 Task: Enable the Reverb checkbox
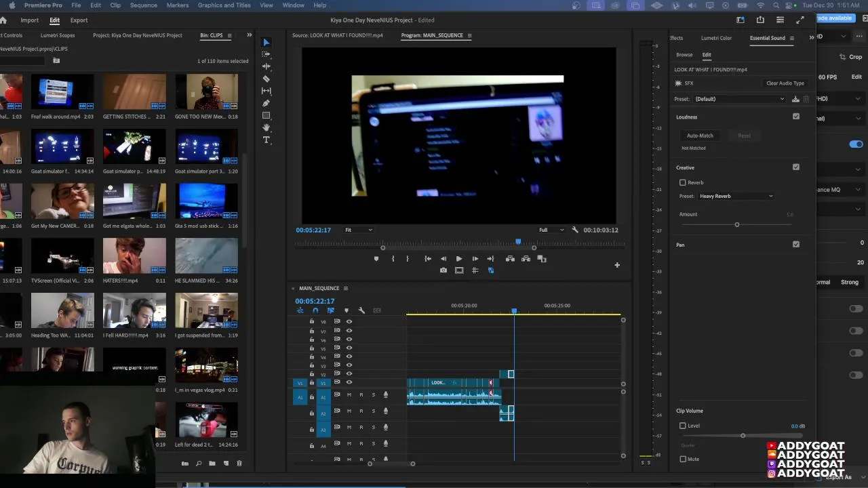pyautogui.click(x=683, y=182)
